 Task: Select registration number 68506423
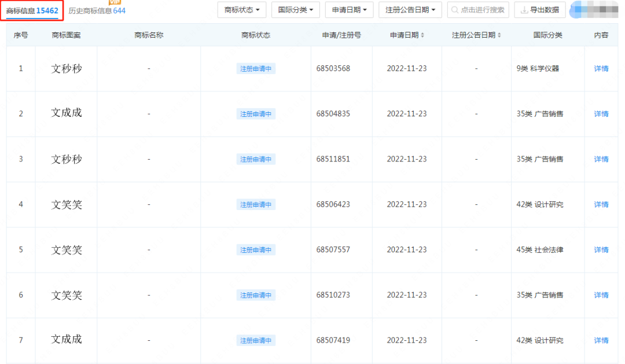pos(333,204)
